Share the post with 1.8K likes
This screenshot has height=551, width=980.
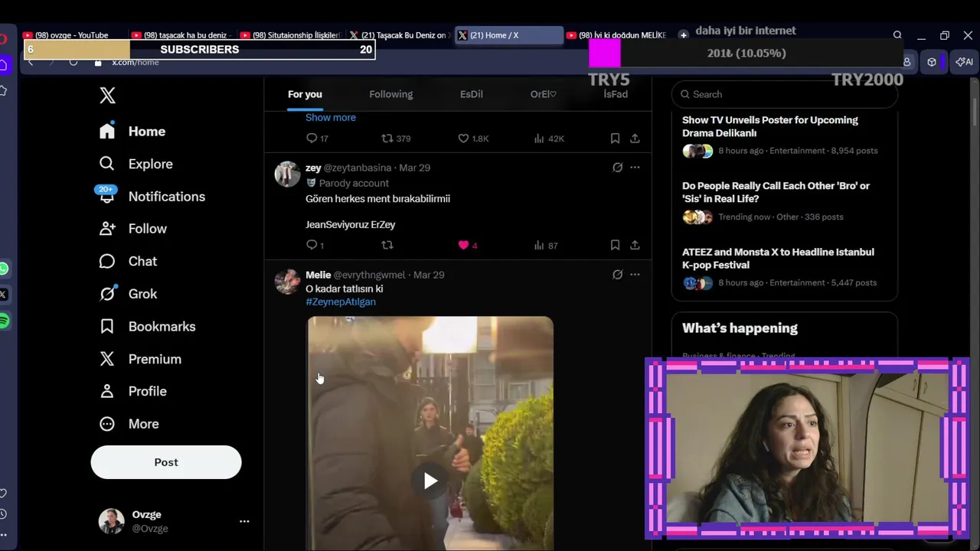click(x=635, y=139)
